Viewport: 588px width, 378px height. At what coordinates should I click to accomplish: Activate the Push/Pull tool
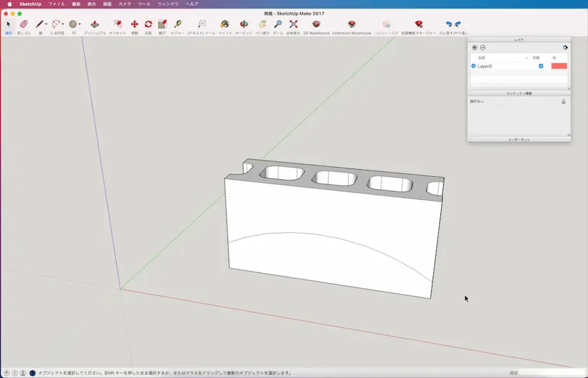[95, 24]
